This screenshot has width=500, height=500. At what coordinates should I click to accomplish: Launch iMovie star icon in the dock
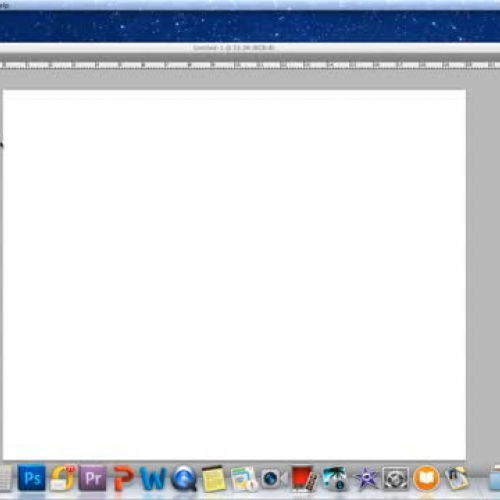(366, 479)
